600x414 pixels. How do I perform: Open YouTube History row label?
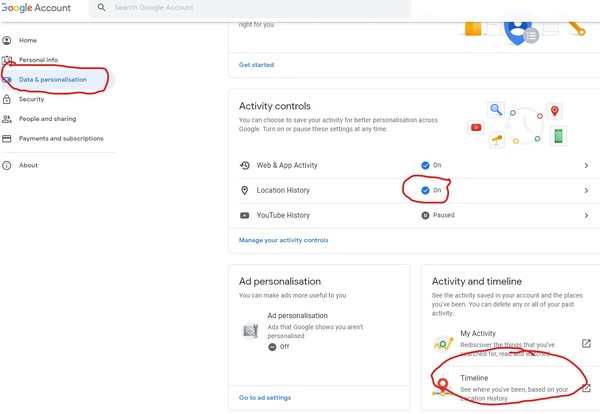pos(283,215)
